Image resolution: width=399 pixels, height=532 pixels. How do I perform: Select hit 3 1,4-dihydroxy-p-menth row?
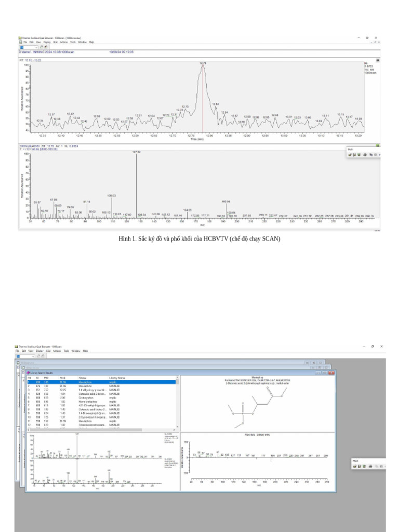pyautogui.click(x=101, y=390)
